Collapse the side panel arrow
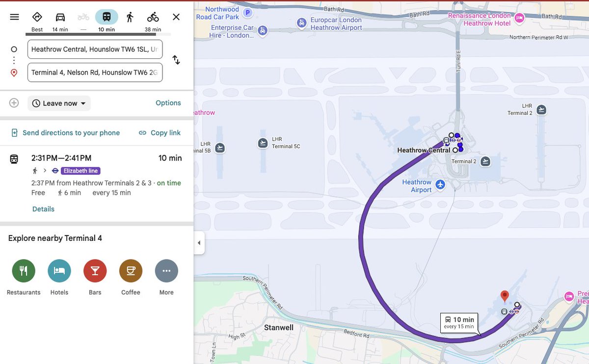The width and height of the screenshot is (589, 364). (x=199, y=243)
